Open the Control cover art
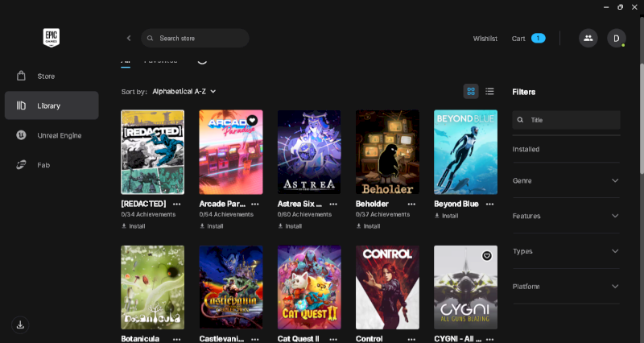The width and height of the screenshot is (644, 343). point(387,287)
